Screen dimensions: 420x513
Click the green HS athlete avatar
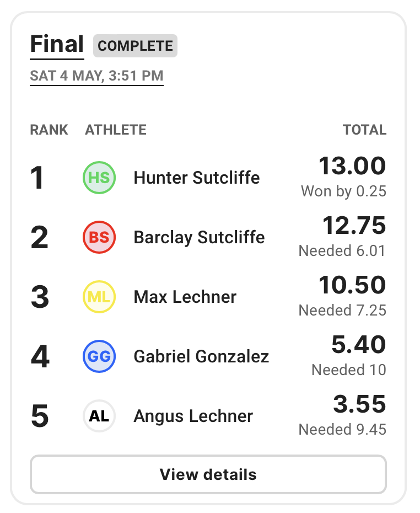pyautogui.click(x=99, y=178)
